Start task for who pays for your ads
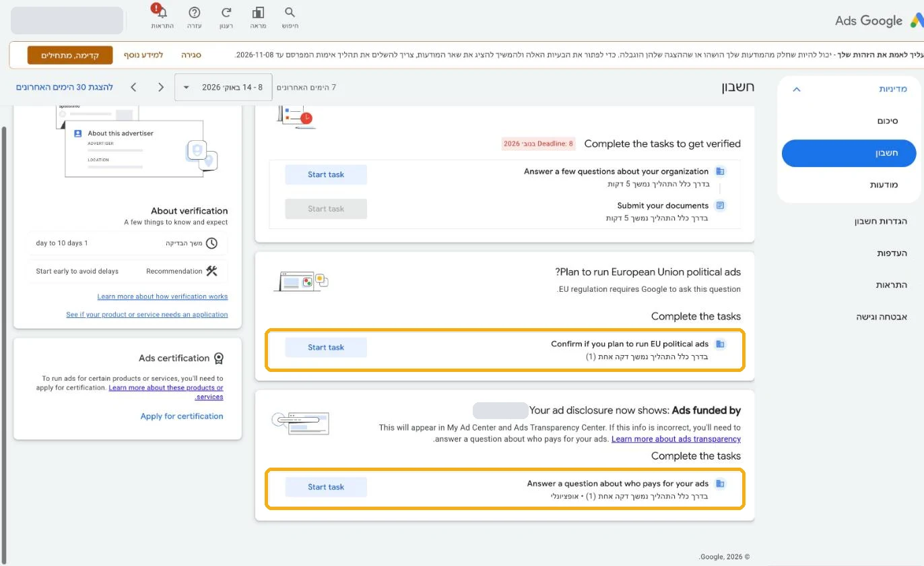Image resolution: width=924 pixels, height=566 pixels. (326, 487)
